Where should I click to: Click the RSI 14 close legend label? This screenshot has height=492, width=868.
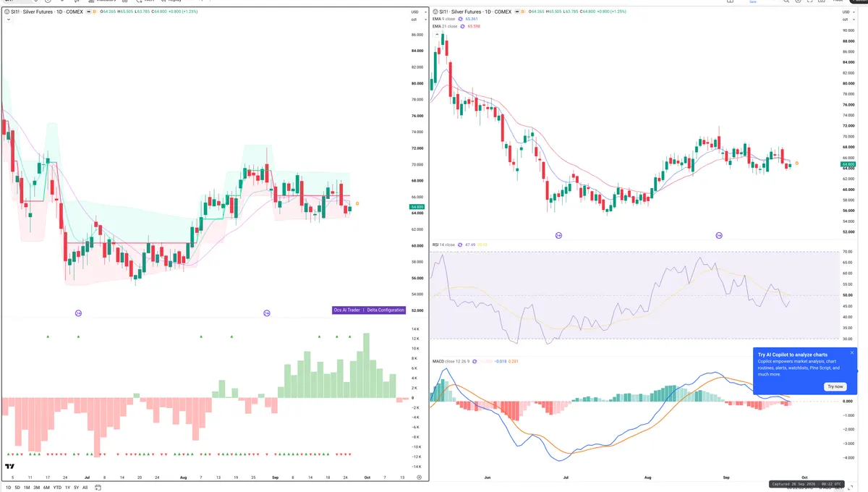(x=443, y=245)
